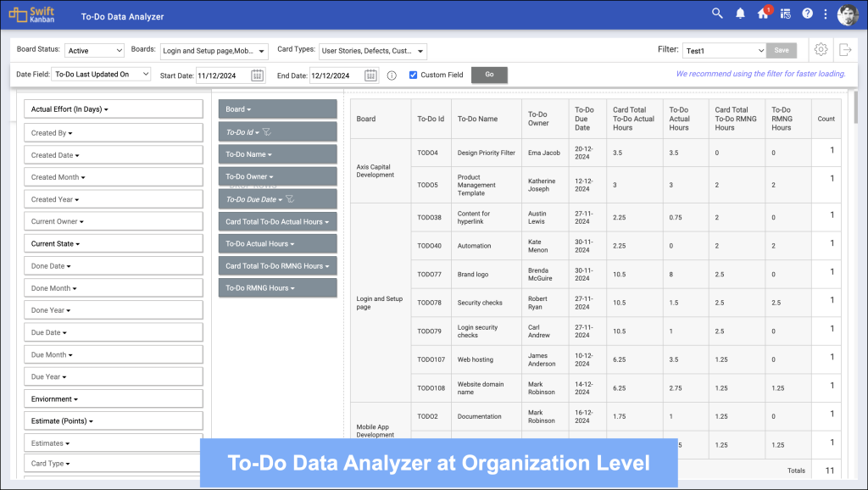The height and width of the screenshot is (490, 868).
Task: Open the user profile avatar
Action: [848, 15]
